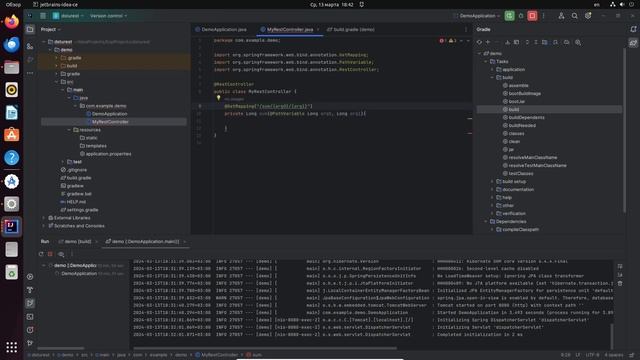The height and width of the screenshot is (360, 640).
Task: Open the Project view dropdown
Action: pyautogui.click(x=51, y=29)
